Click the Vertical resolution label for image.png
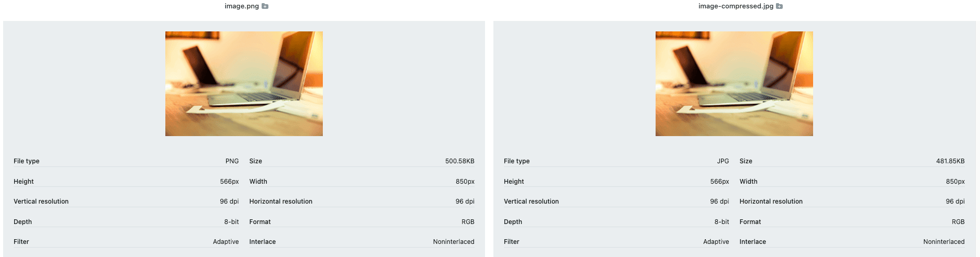This screenshot has width=980, height=257. [x=41, y=202]
